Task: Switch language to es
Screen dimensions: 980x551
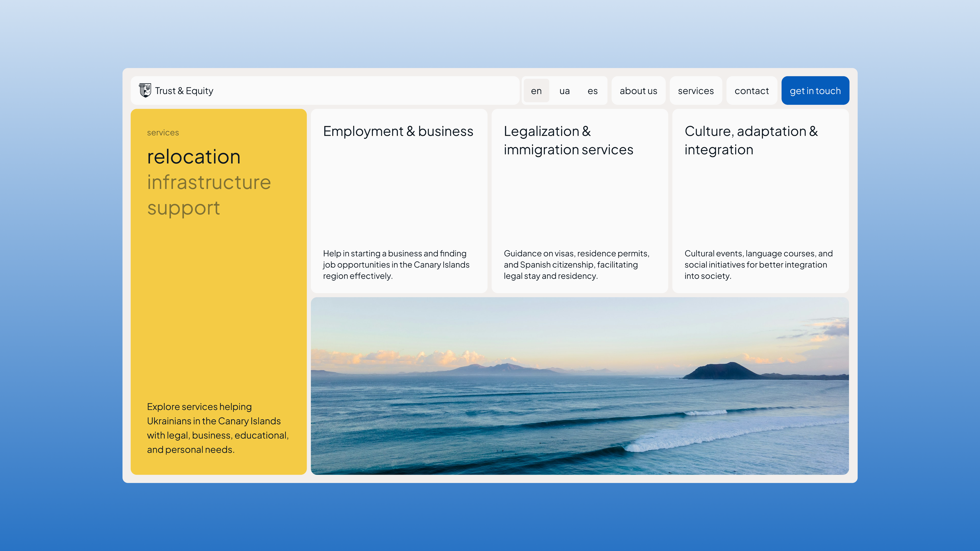Action: coord(592,91)
